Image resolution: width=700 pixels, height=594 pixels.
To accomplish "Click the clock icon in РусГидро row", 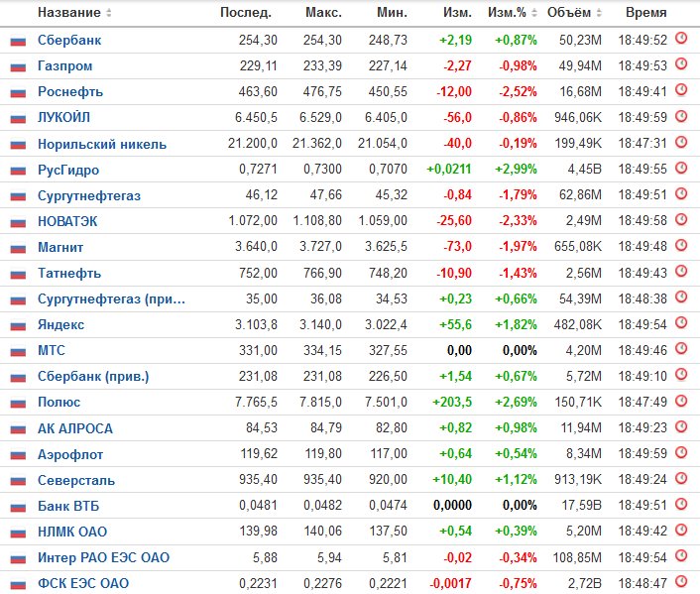I will coord(681,168).
